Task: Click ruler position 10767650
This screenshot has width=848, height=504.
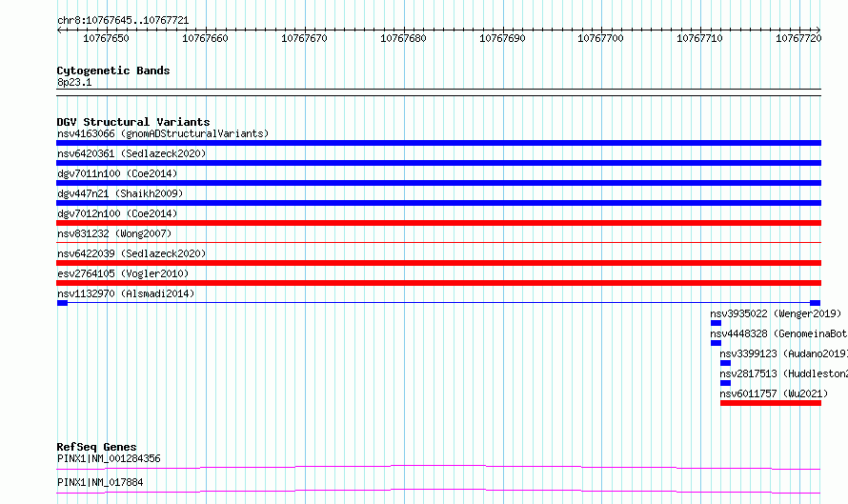Action: tap(106, 38)
